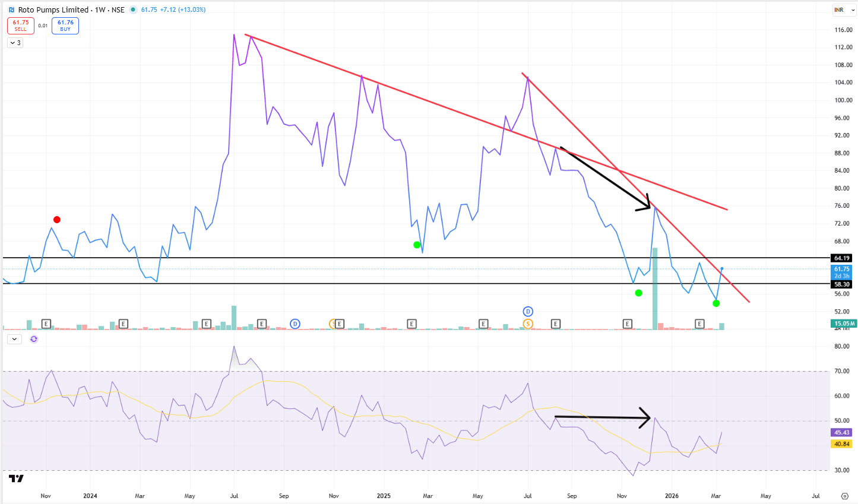Image resolution: width=858 pixels, height=504 pixels.
Task: Open the earnings marker near May 2025
Action: point(483,324)
